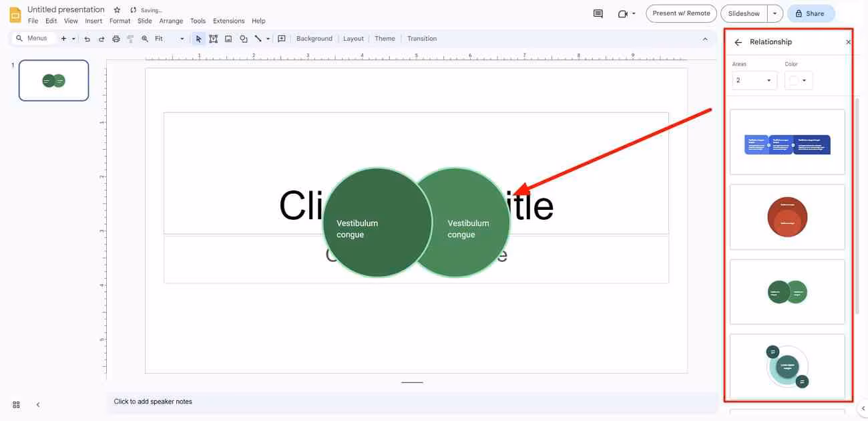
Task: Add a new slide with plus button
Action: pos(63,39)
